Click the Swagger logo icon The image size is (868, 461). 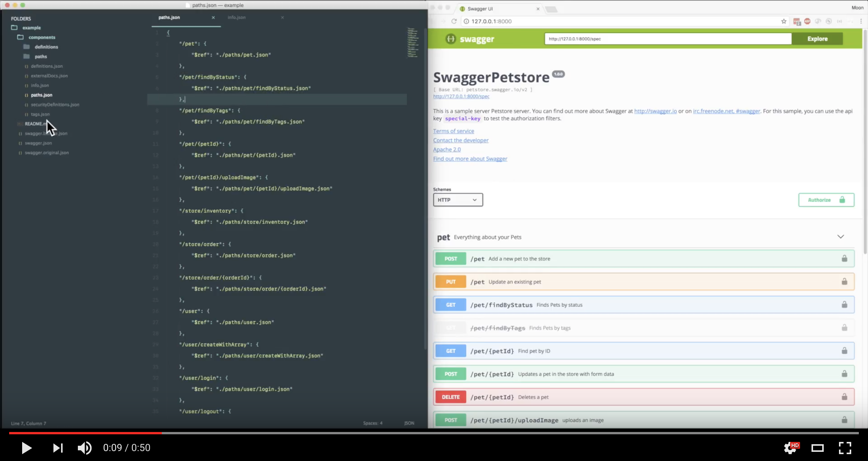[451, 39]
